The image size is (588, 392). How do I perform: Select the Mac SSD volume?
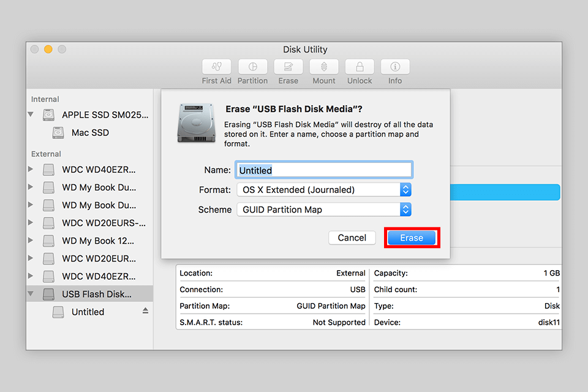point(90,133)
